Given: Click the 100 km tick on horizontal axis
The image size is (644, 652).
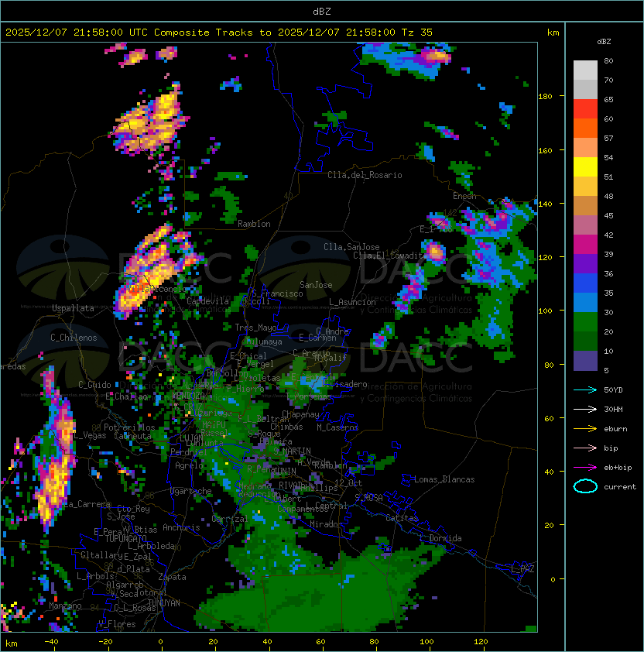Looking at the screenshot, I should coord(426,642).
